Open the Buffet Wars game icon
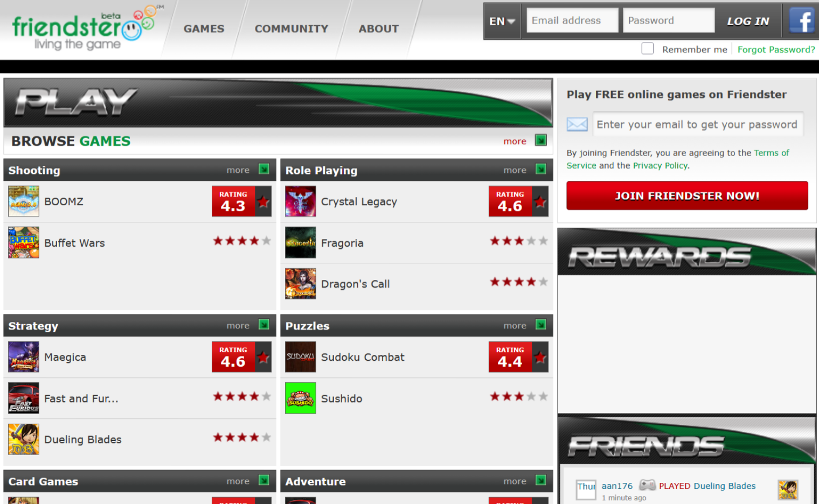819x504 pixels. coord(24,243)
